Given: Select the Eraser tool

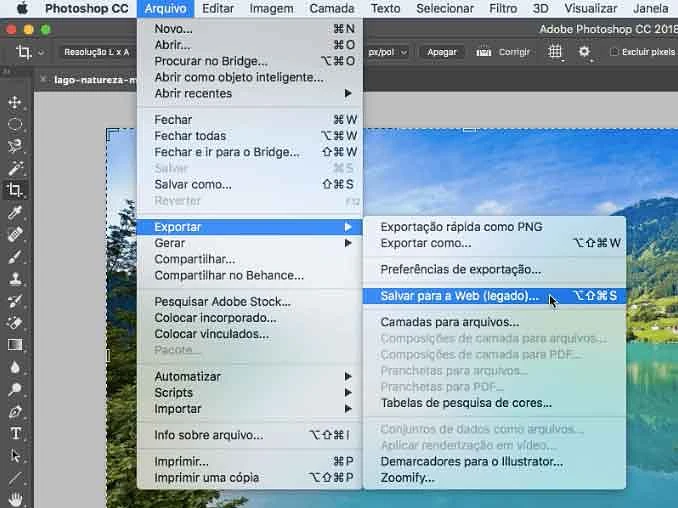Looking at the screenshot, I should tap(15, 323).
